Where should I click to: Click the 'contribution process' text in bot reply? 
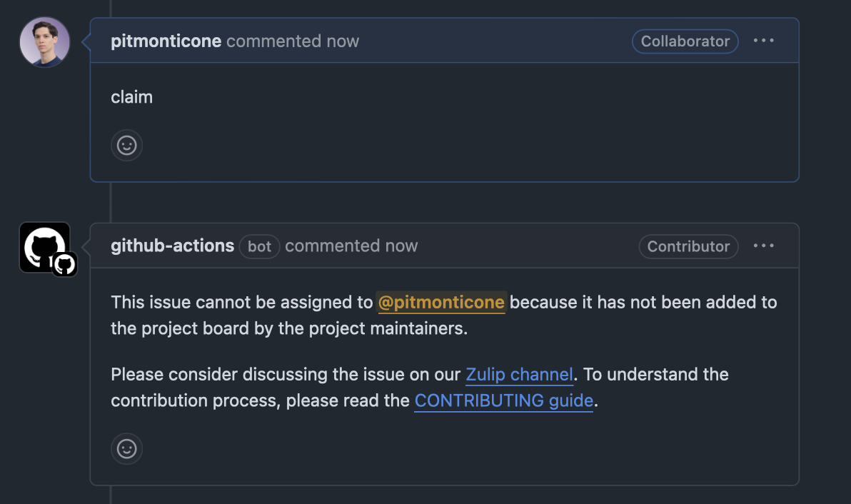196,400
